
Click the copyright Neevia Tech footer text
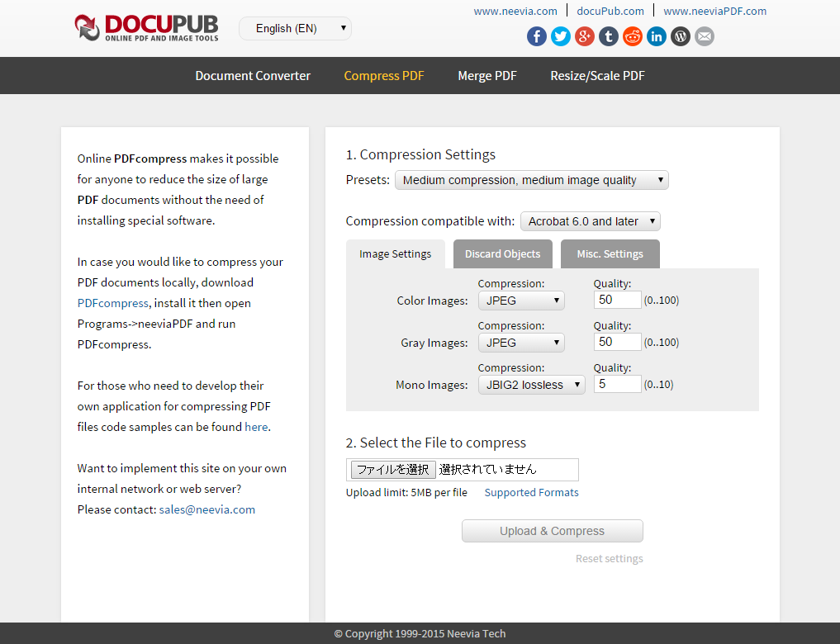tap(420, 634)
